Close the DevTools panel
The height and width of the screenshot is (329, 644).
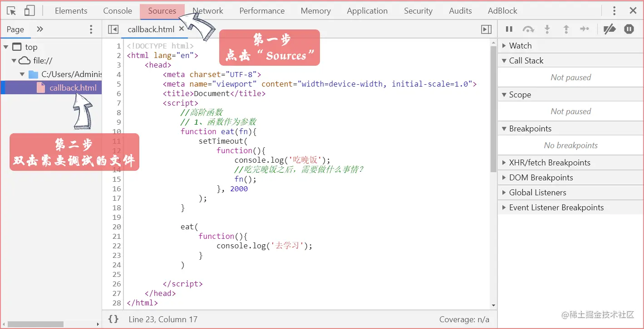(x=633, y=11)
